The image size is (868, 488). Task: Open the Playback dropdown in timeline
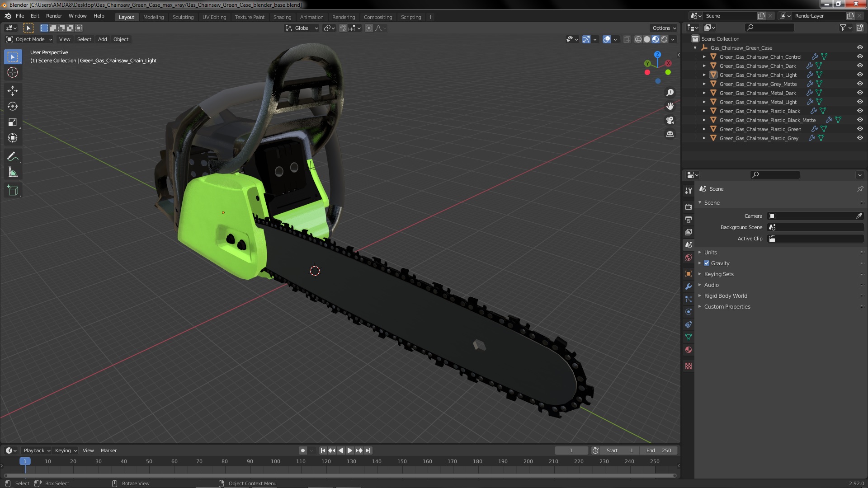click(x=37, y=450)
